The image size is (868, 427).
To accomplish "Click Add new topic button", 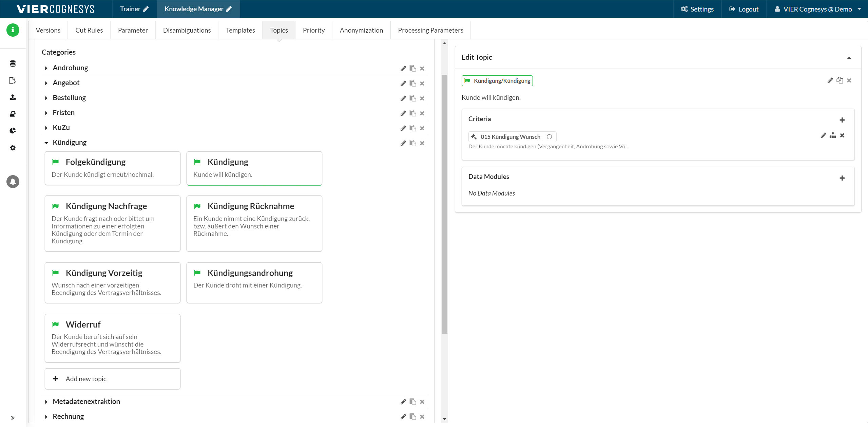I will (112, 379).
